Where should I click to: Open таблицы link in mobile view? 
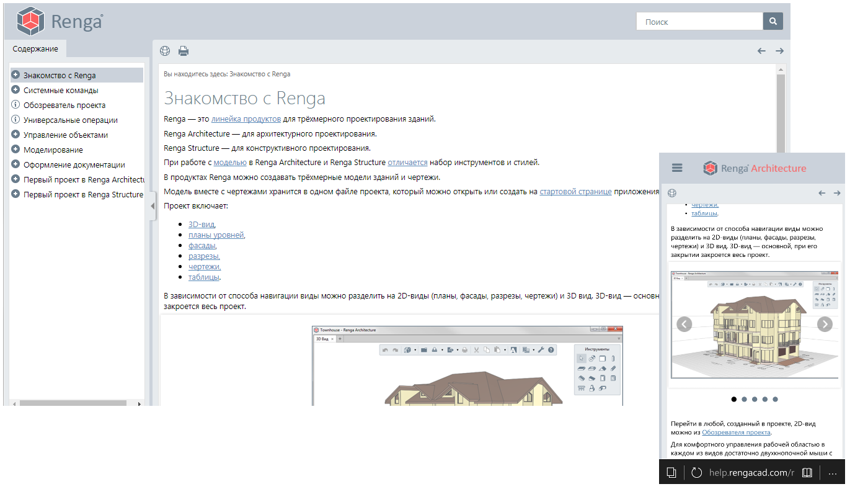pos(705,213)
